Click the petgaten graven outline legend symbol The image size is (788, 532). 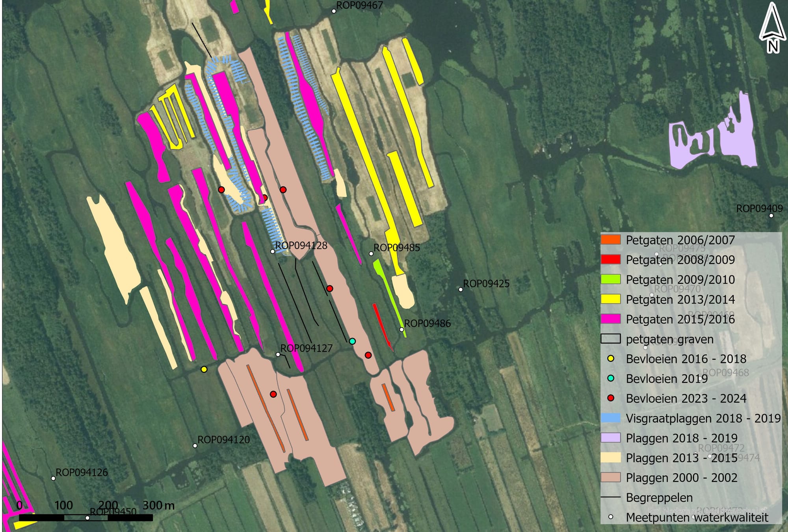[x=611, y=339]
